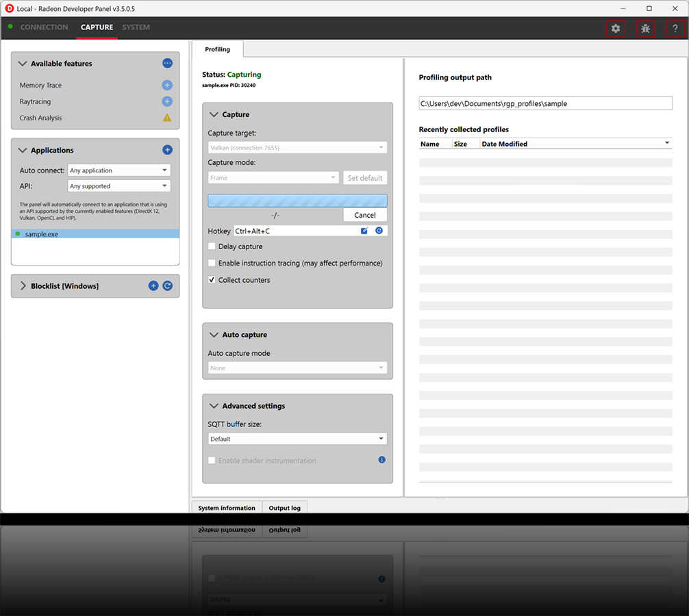Click the Date Modified sort arrow

[667, 142]
